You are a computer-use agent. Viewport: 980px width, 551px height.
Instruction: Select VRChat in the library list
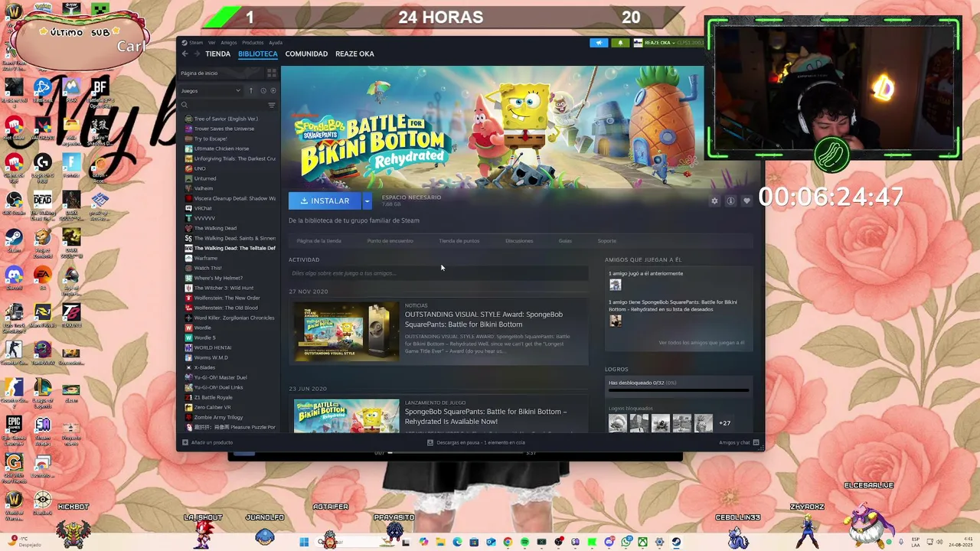tap(203, 208)
